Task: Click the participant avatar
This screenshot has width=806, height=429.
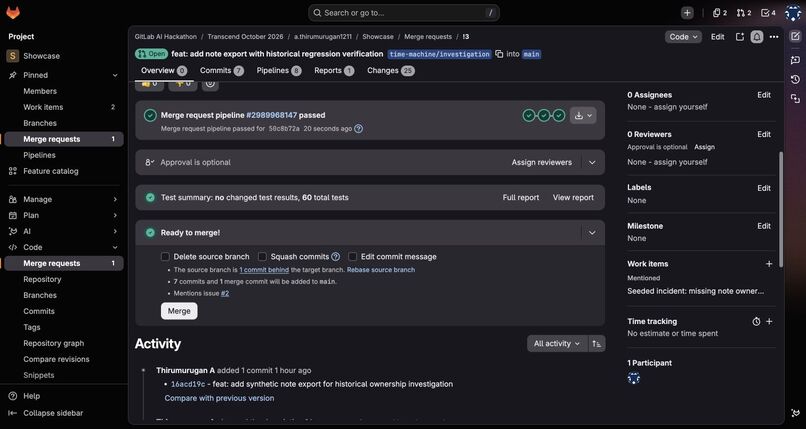Action: coord(634,379)
